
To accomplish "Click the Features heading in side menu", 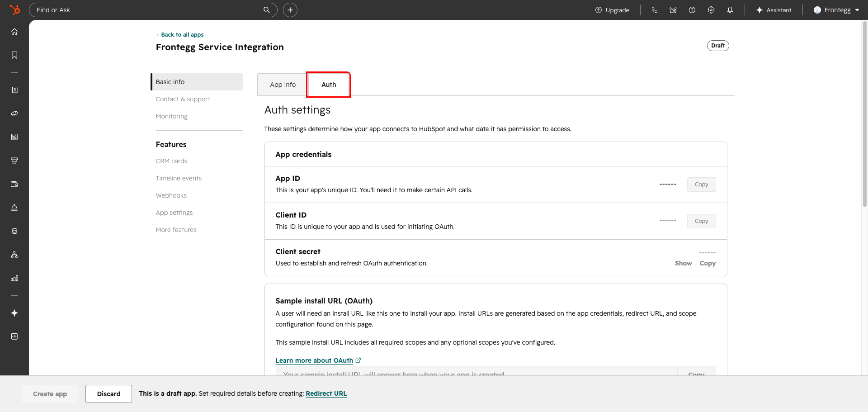I will (171, 144).
